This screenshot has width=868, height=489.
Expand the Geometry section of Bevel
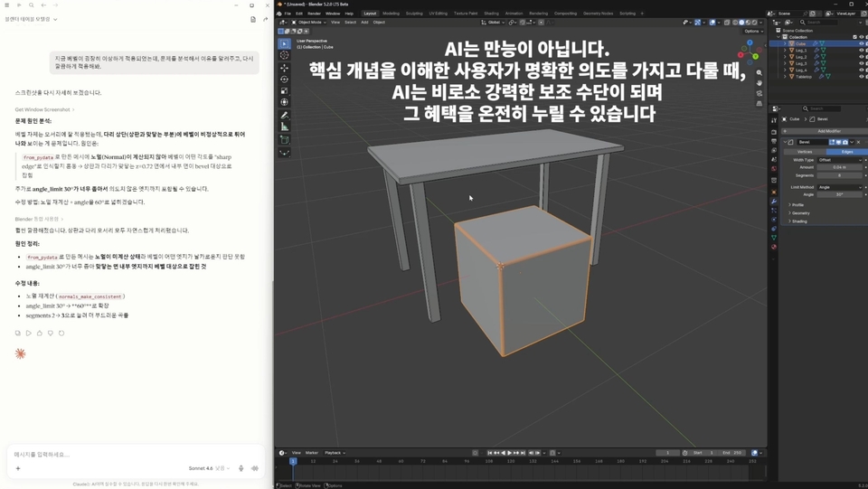click(x=800, y=213)
